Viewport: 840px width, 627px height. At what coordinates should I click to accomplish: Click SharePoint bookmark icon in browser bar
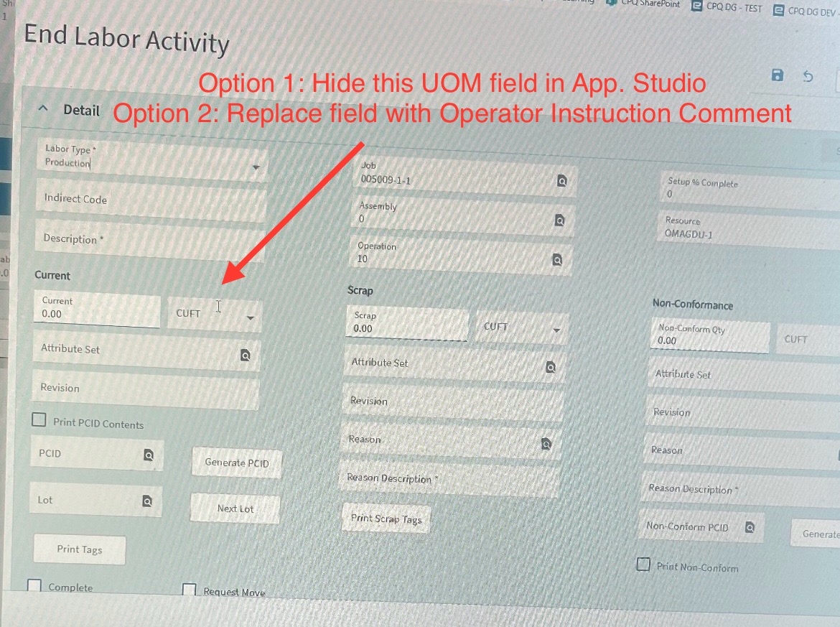pyautogui.click(x=611, y=3)
